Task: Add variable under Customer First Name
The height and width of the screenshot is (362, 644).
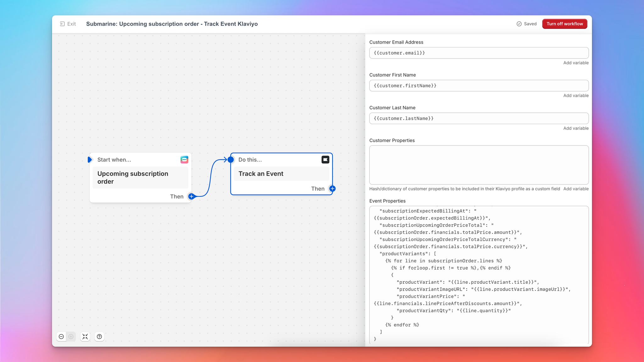Action: [x=576, y=96]
